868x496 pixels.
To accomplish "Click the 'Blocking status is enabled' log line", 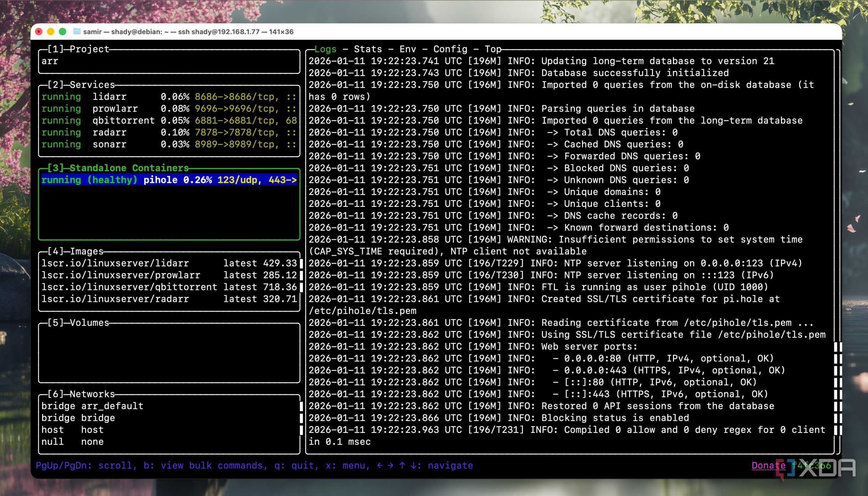I will 499,418.
